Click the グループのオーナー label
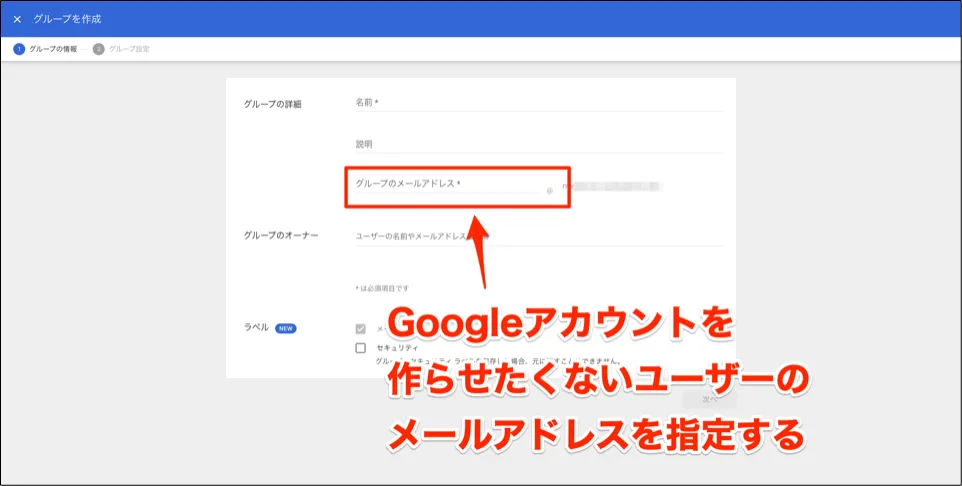The width and height of the screenshot is (962, 486). click(281, 235)
